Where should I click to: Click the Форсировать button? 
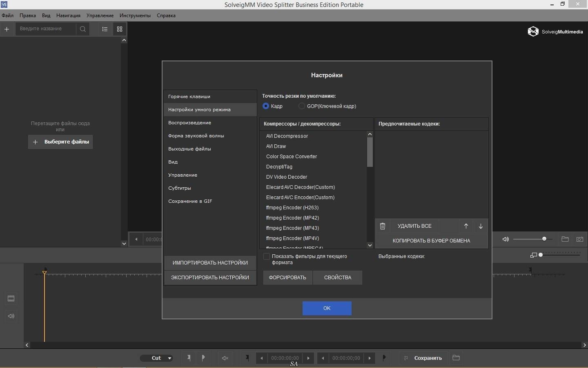pyautogui.click(x=287, y=278)
